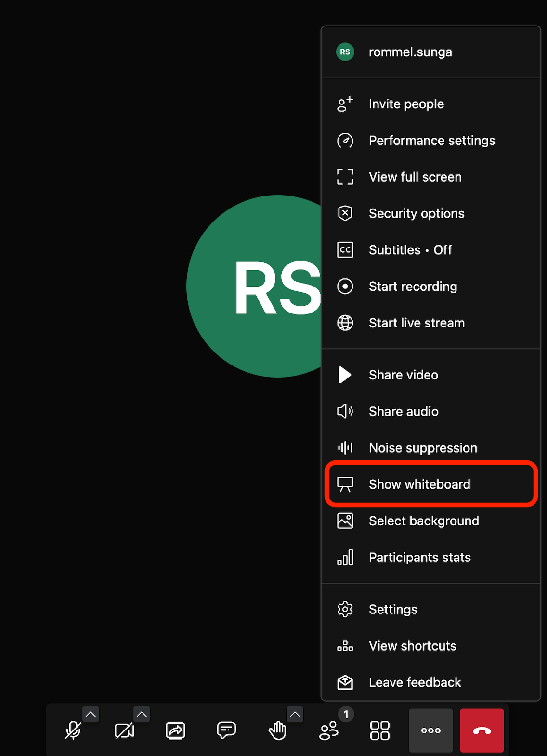Click the large RS avatar circle
The width and height of the screenshot is (547, 756).
click(255, 287)
